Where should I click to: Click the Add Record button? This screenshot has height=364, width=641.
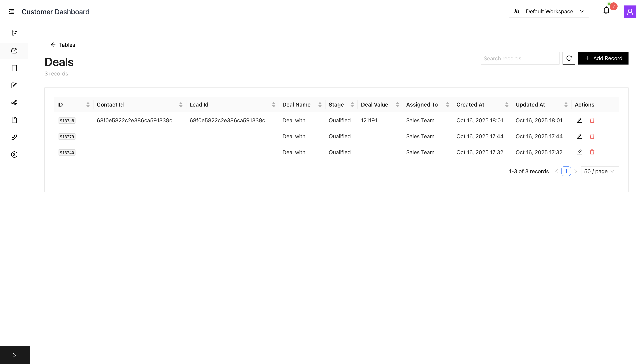point(603,58)
